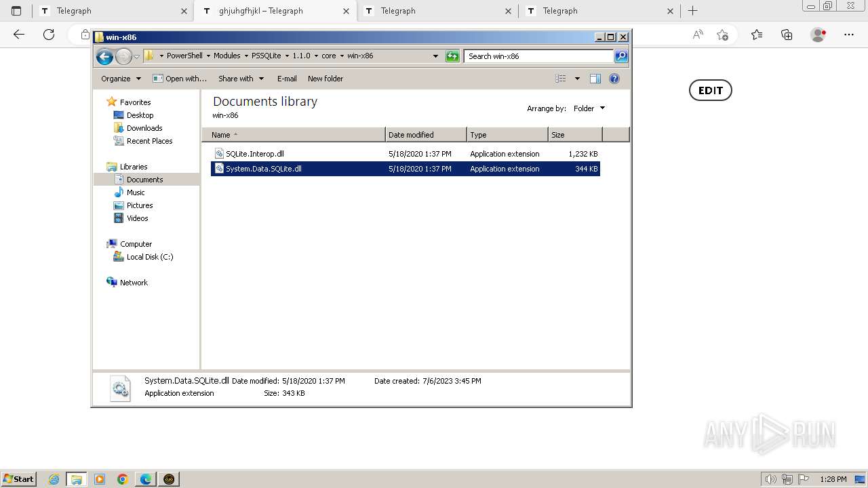Open Internet Explorer from taskbar

pyautogui.click(x=54, y=479)
